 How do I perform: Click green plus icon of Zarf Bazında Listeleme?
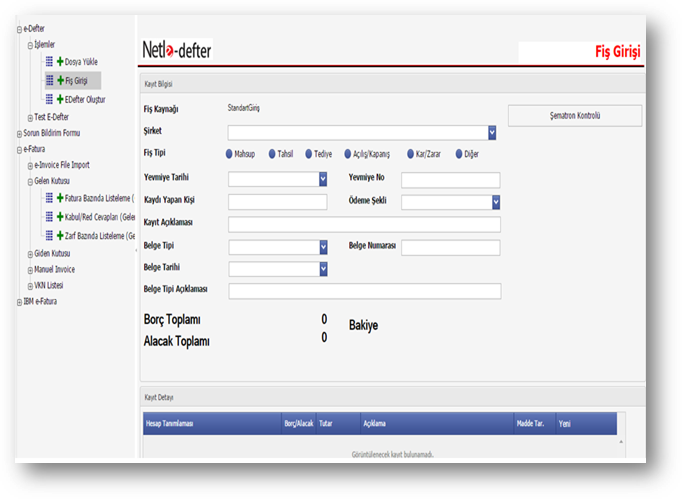(x=60, y=235)
